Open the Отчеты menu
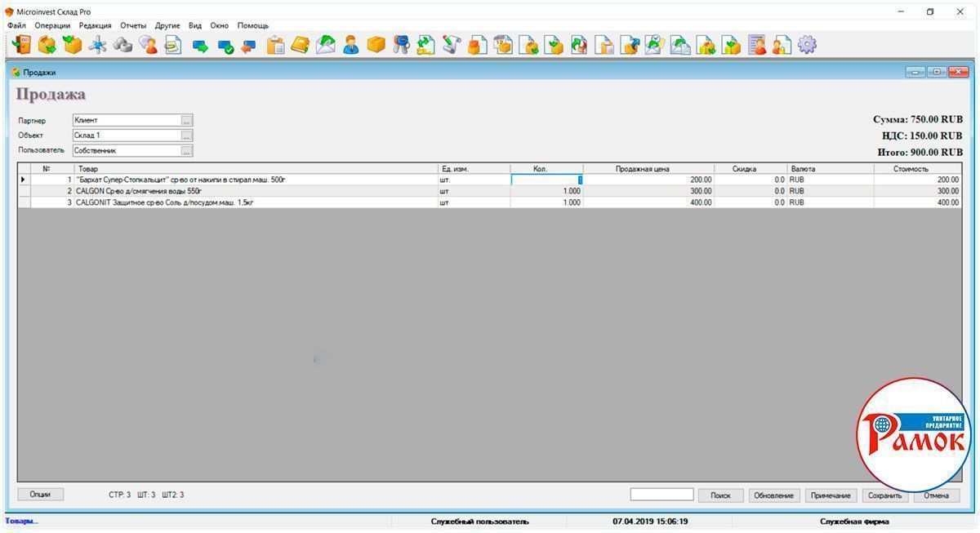980x533 pixels. [133, 25]
